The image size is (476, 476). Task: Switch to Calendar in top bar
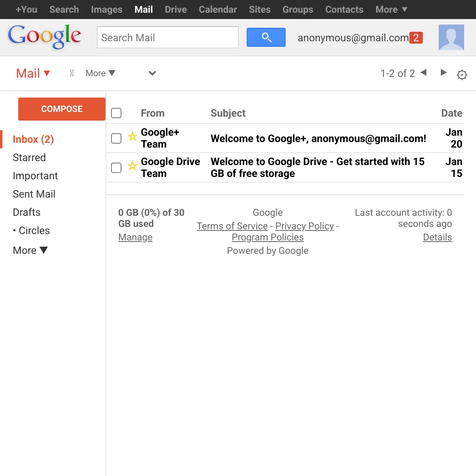click(x=218, y=10)
